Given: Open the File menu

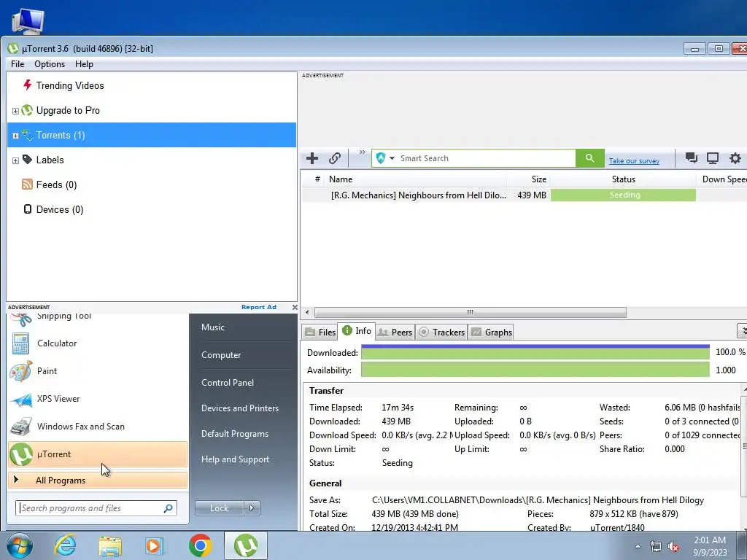Looking at the screenshot, I should tap(18, 64).
